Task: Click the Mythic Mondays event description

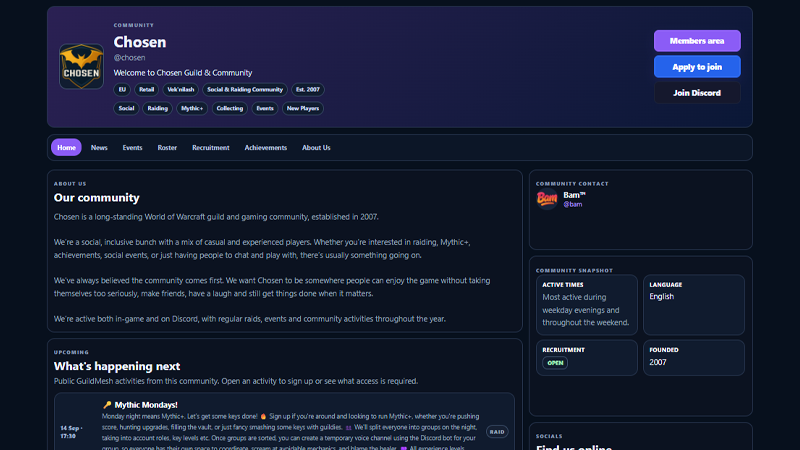Action: point(291,432)
